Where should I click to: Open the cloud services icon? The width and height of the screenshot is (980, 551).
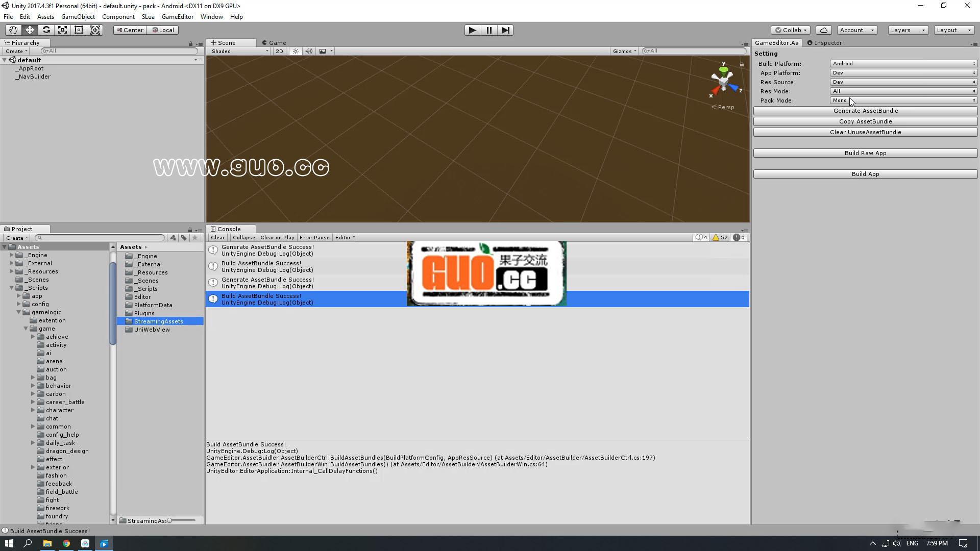pyautogui.click(x=823, y=30)
